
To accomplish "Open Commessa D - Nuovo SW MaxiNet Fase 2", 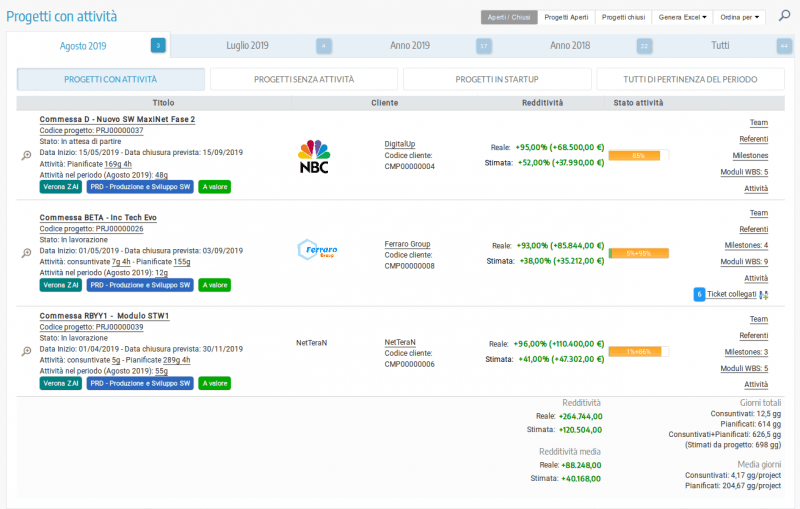I will point(117,119).
